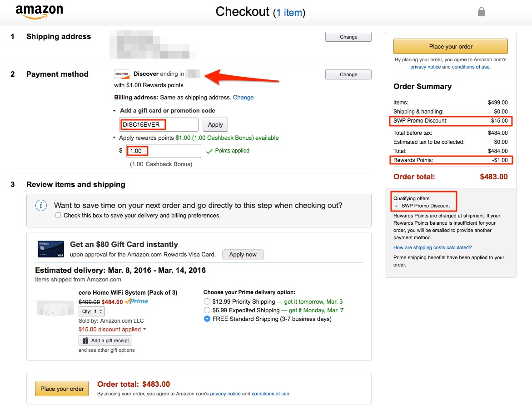Click the Amazon Rewards Visa card image
Viewport: 532px width, 409px height.
51,249
